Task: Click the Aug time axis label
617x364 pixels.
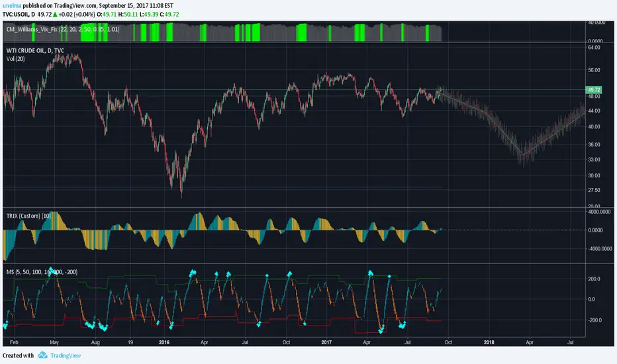Action: (x=95, y=342)
